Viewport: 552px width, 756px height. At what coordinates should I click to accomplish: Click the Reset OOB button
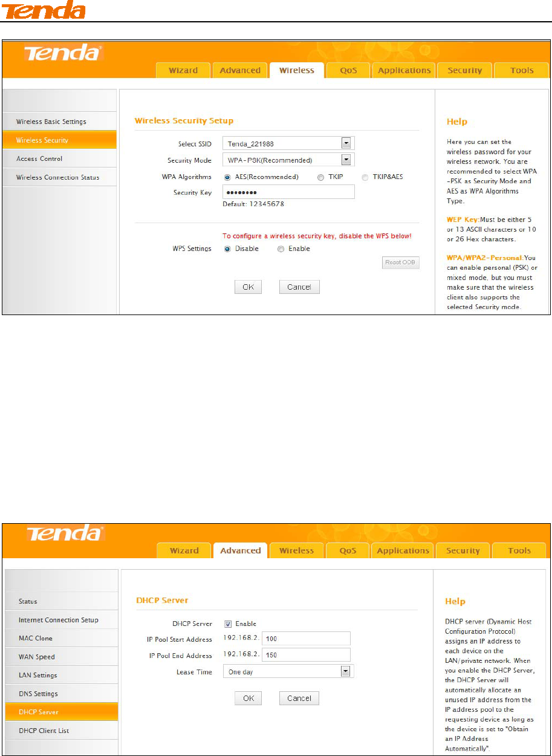pos(400,262)
